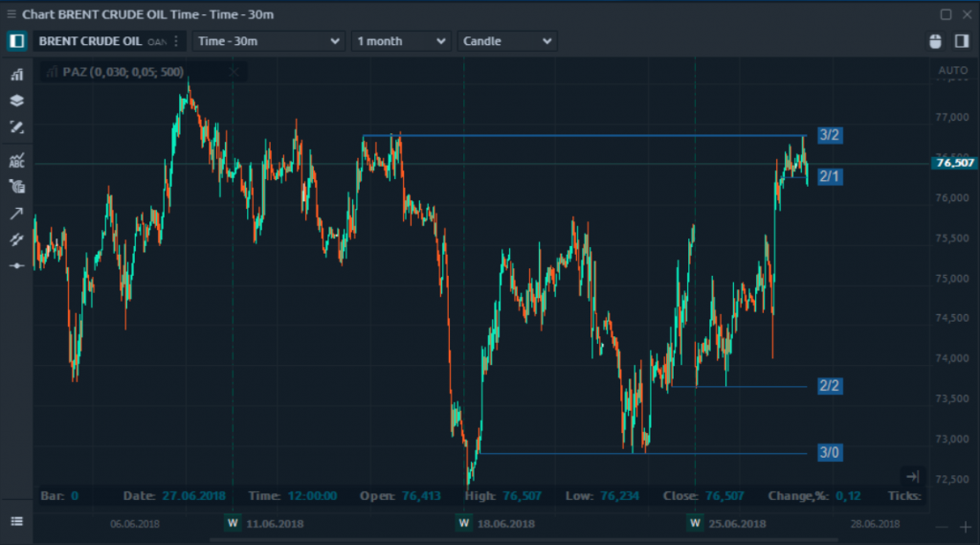The image size is (980, 545).
Task: Click the BRENT CRUDE OIL symbol field
Action: 91,41
